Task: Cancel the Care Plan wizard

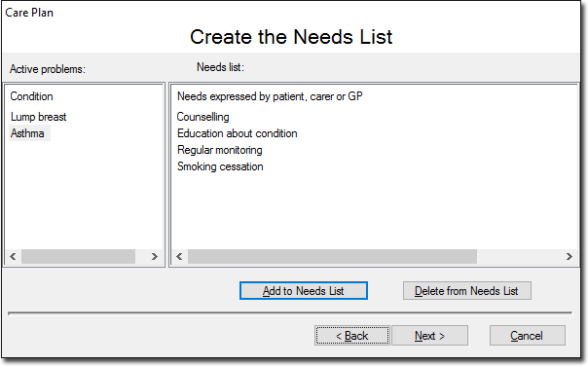Action: [527, 335]
